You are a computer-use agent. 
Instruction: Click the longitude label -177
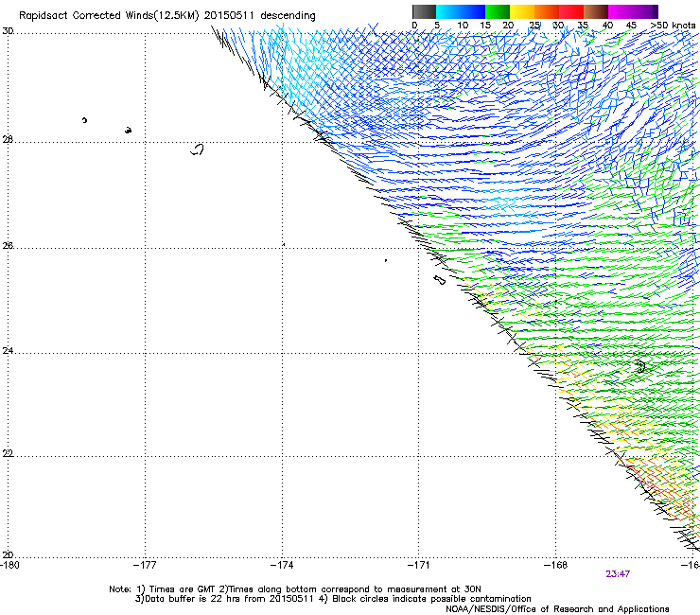click(145, 565)
